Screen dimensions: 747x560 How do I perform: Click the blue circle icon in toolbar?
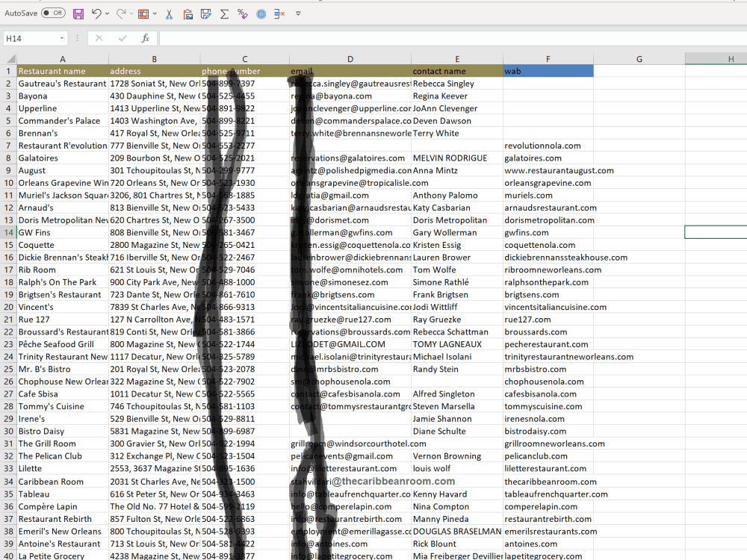pos(261,14)
